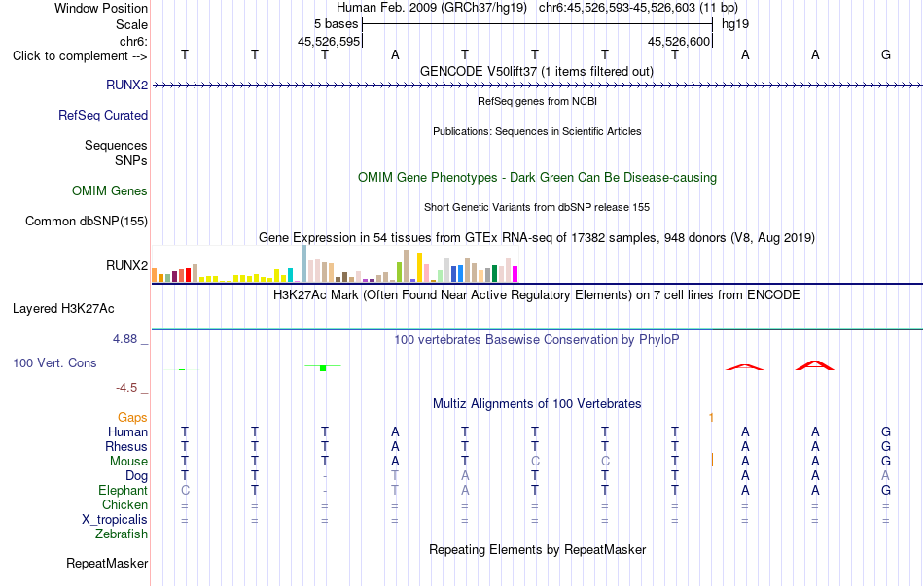Click the 'Window Position' label
Screen dimensions: 924x586
point(101,8)
